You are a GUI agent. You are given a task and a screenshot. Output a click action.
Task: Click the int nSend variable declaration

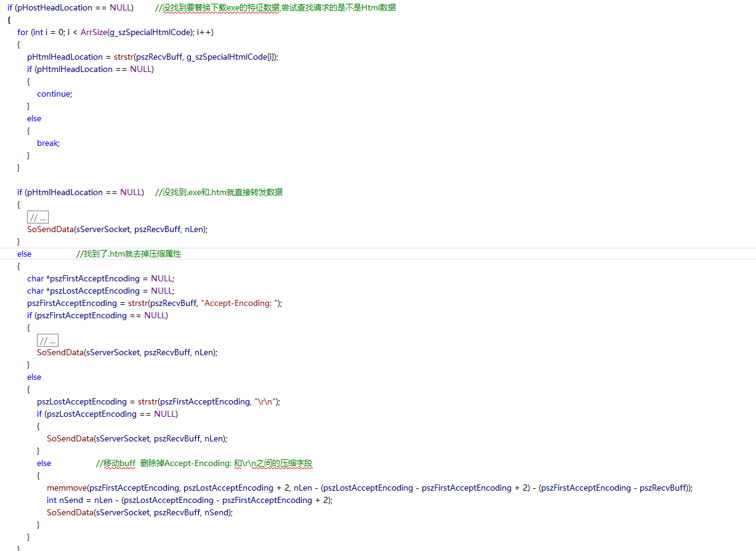point(69,500)
